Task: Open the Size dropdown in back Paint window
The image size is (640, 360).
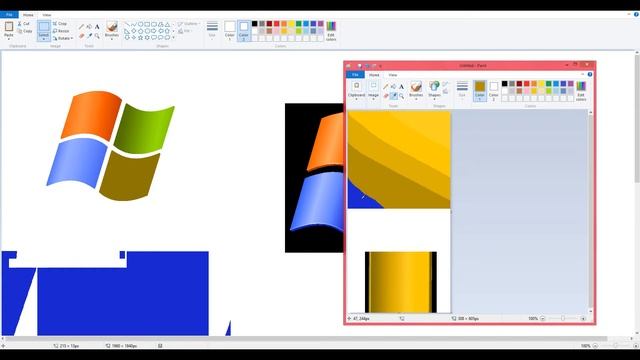Action: [x=212, y=30]
